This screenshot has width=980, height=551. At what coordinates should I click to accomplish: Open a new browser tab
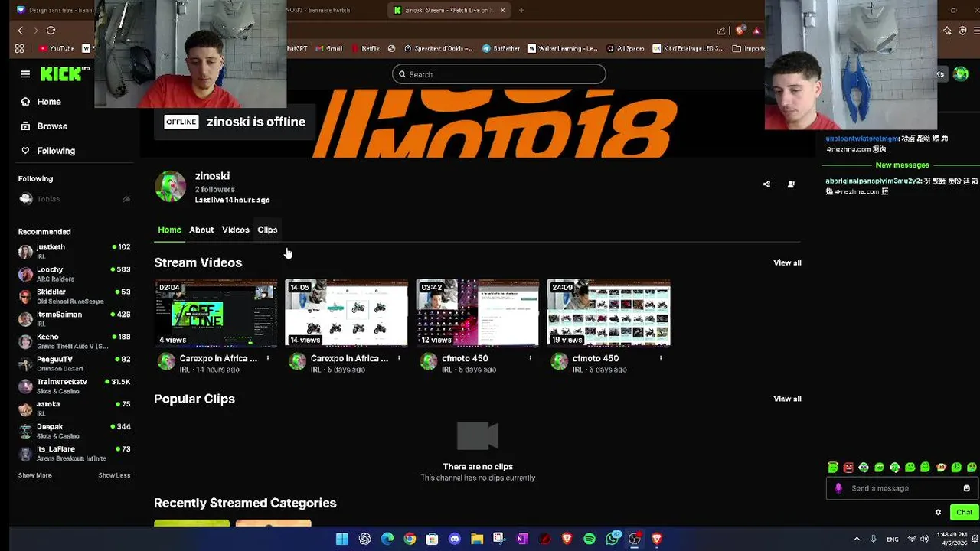(521, 10)
